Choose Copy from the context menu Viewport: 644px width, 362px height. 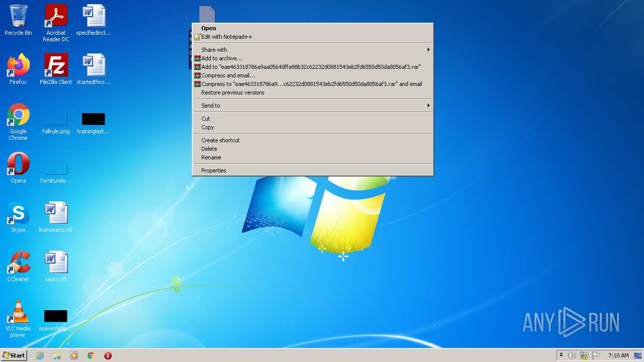[312, 127]
